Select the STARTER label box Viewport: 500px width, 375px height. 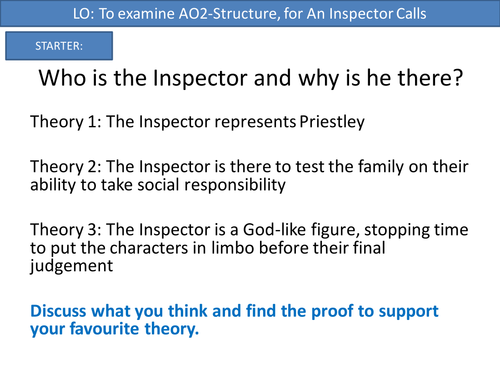pos(59,46)
